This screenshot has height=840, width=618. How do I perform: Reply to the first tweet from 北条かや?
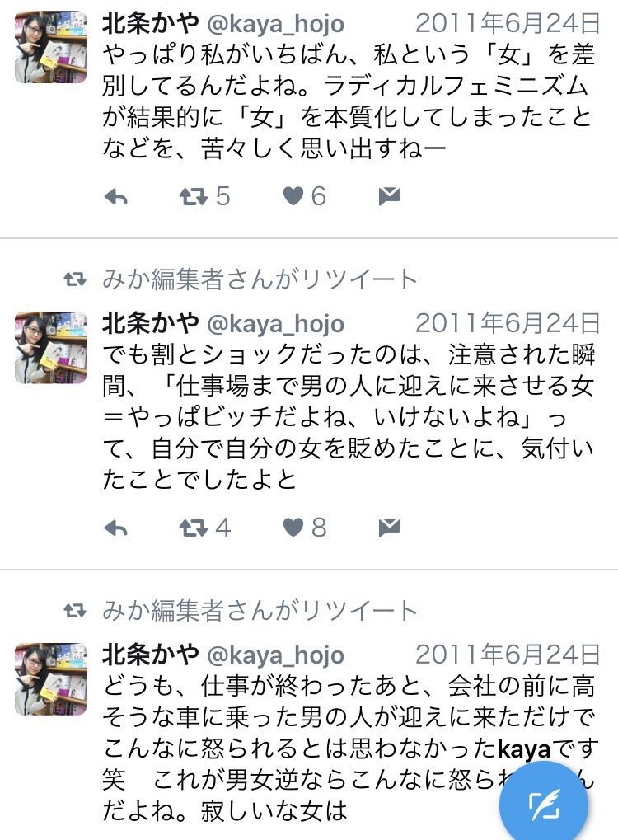[115, 197]
